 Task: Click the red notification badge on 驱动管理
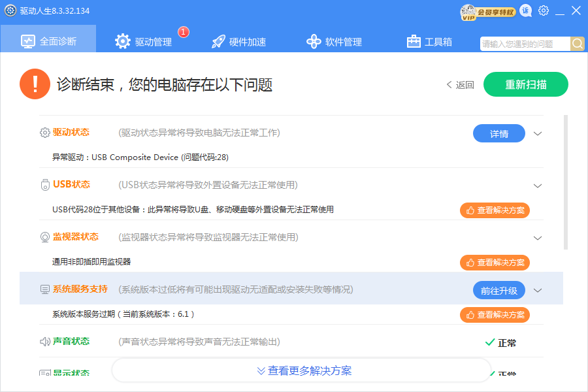(x=183, y=32)
